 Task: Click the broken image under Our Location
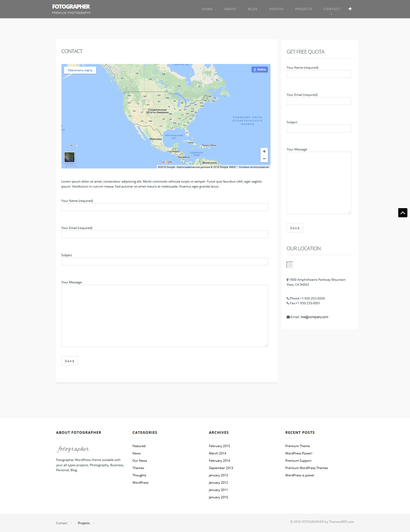pyautogui.click(x=290, y=265)
